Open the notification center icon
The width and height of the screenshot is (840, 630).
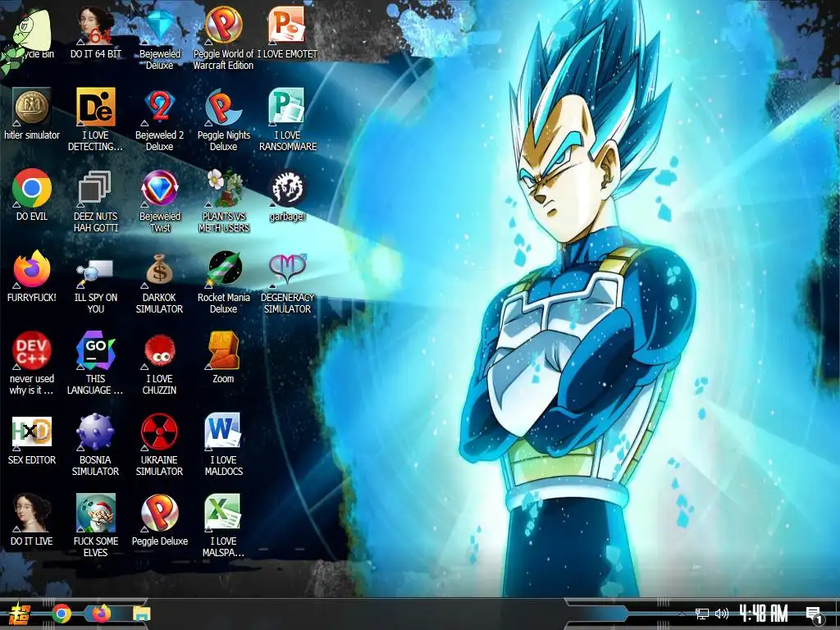tap(815, 615)
